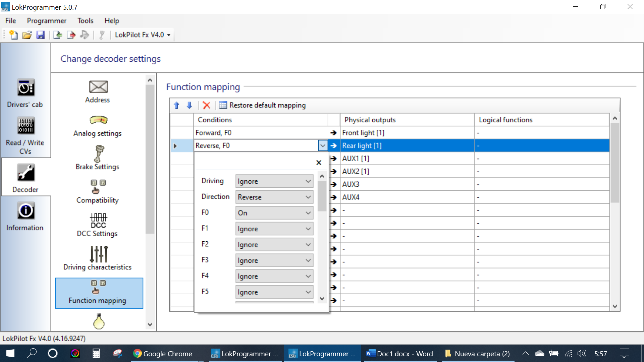Open Windows Start menu
Viewport: 644px width, 362px height.
point(10,354)
